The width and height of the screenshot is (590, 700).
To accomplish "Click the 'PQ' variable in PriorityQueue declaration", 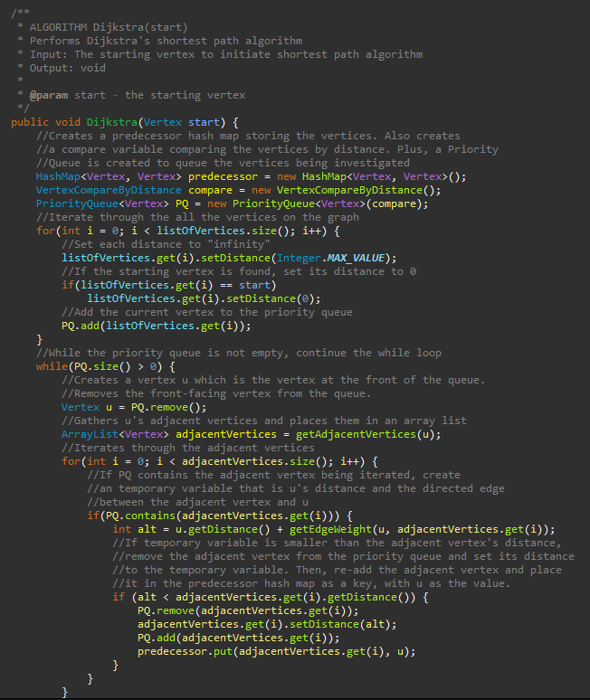I will (x=182, y=203).
